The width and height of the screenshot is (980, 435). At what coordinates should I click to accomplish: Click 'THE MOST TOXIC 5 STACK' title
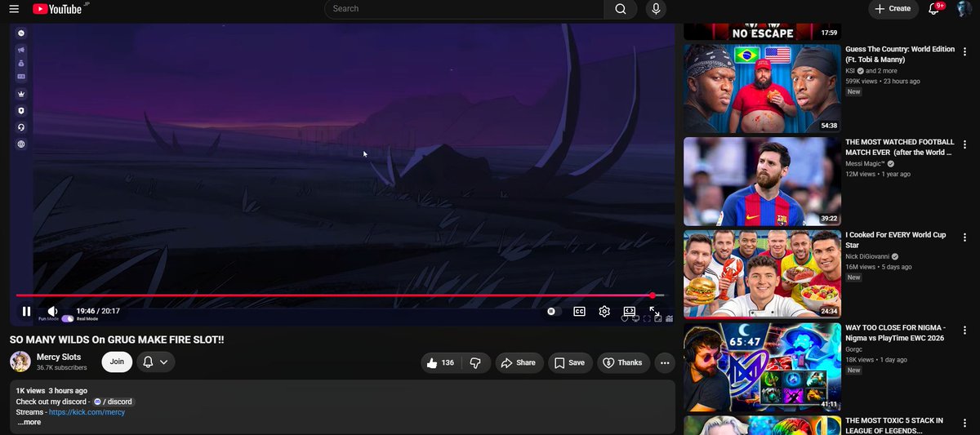pyautogui.click(x=894, y=425)
